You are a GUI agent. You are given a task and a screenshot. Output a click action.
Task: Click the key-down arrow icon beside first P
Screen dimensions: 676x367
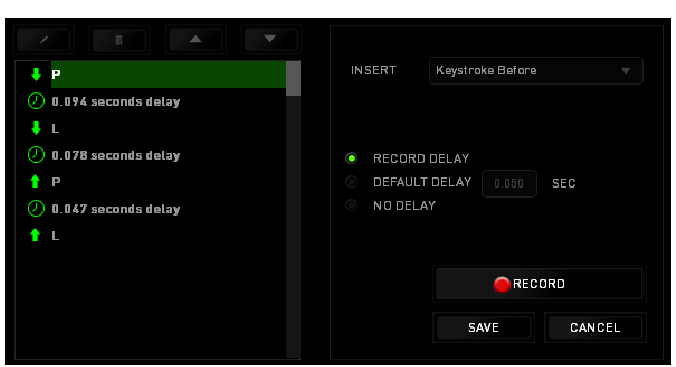(36, 75)
